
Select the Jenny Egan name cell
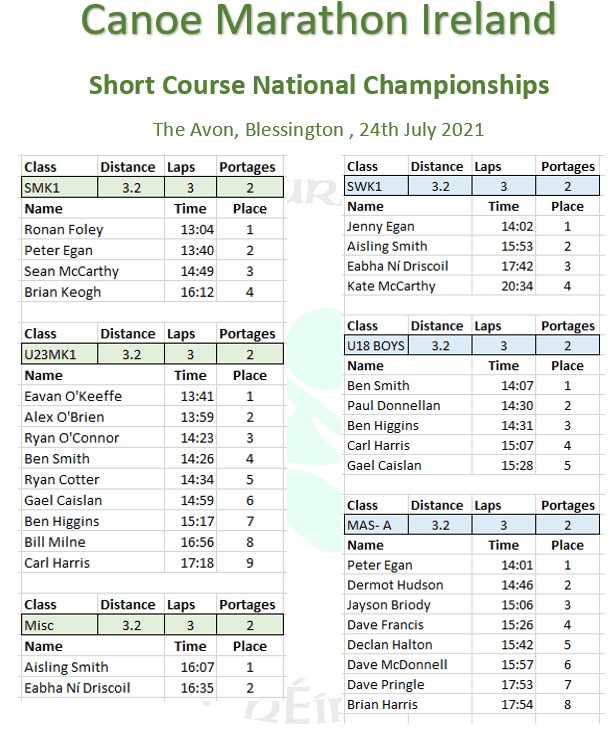[384, 227]
